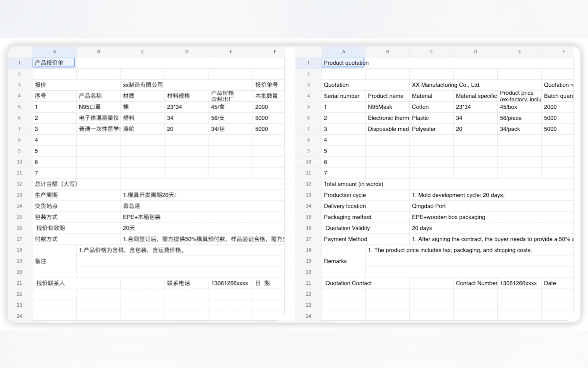This screenshot has width=588, height=368.
Task: Select the Payment Method label cell
Action: coord(345,239)
